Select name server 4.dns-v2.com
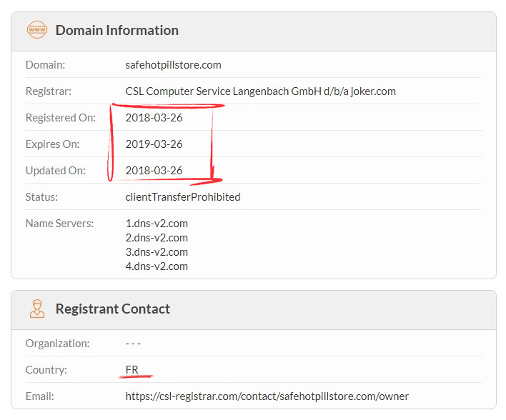This screenshot has height=420, width=506. [157, 266]
